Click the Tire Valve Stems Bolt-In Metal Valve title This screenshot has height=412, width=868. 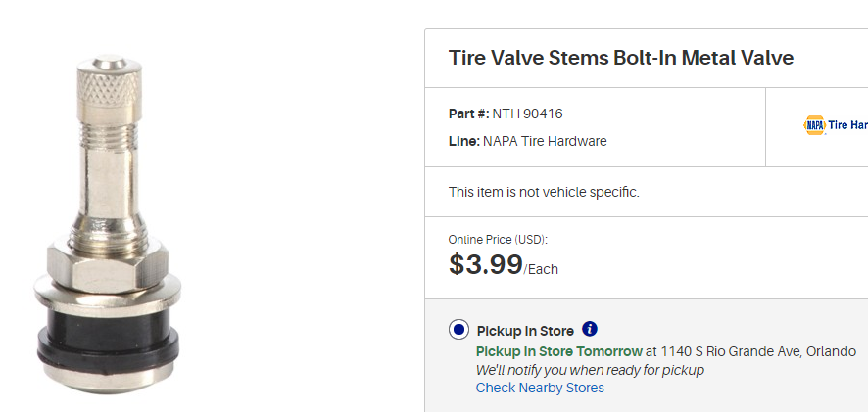tap(620, 58)
